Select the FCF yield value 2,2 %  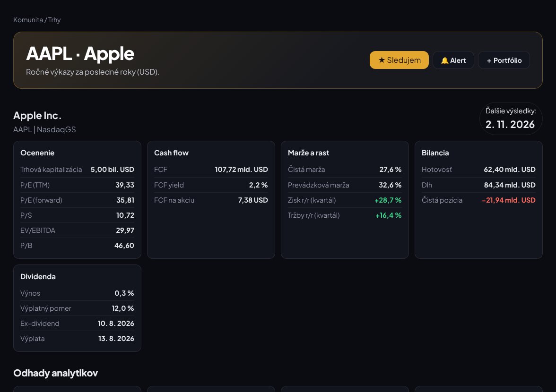(x=259, y=185)
